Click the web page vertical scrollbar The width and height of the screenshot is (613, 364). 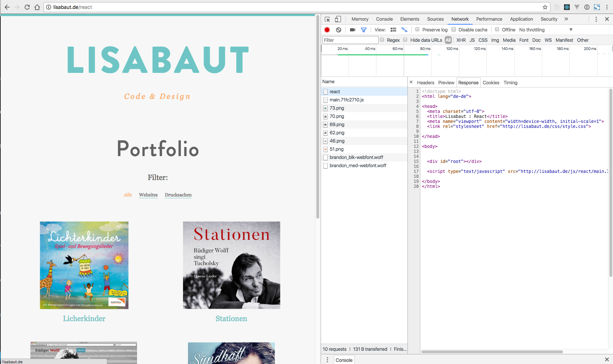[x=317, y=117]
